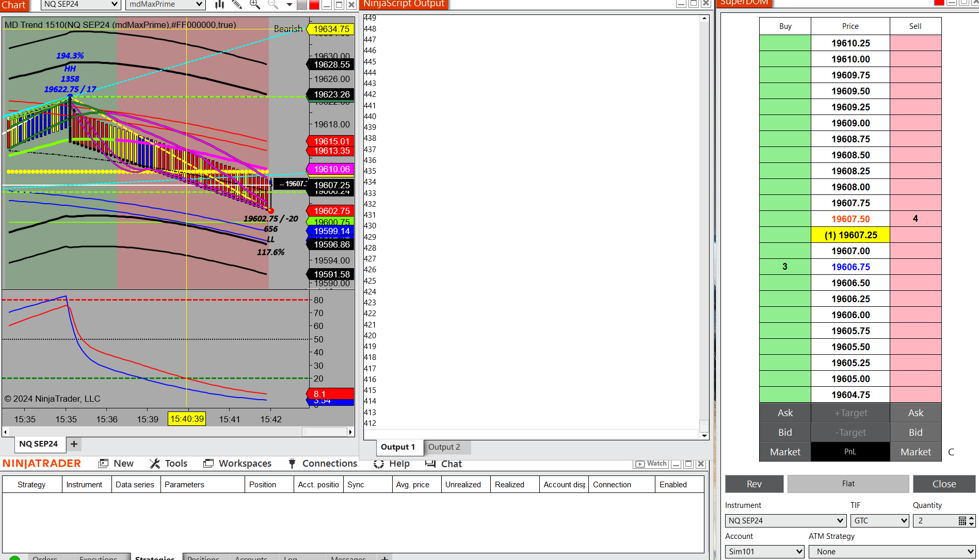Click the sell-side Ask button

tap(916, 413)
